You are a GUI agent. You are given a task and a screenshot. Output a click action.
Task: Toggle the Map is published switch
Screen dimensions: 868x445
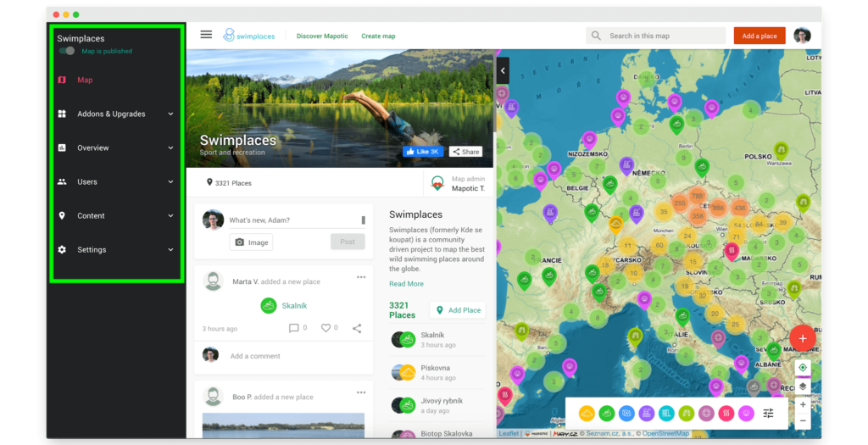(x=66, y=51)
